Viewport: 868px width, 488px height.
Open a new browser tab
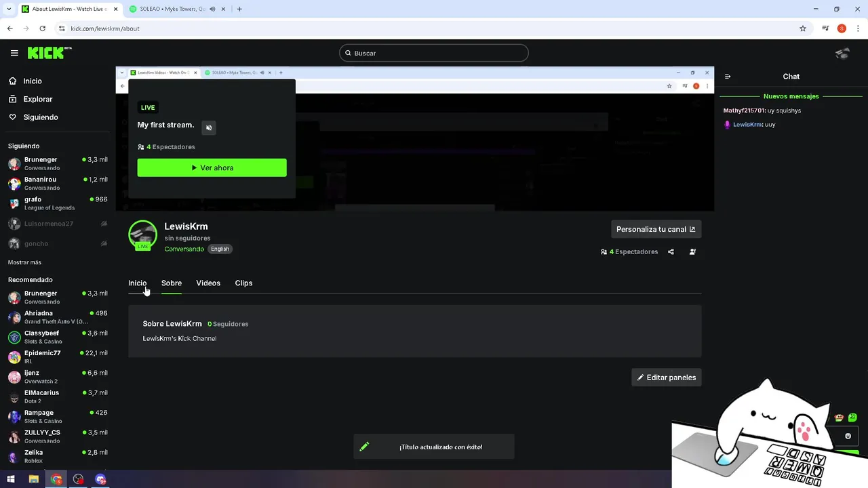(x=239, y=9)
